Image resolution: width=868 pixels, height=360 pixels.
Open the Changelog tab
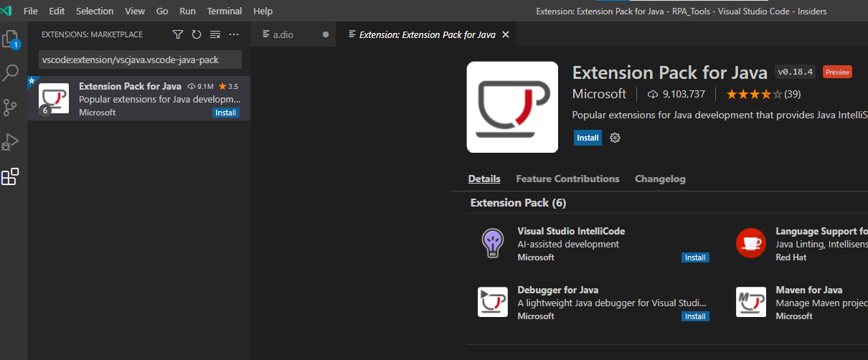tap(660, 179)
